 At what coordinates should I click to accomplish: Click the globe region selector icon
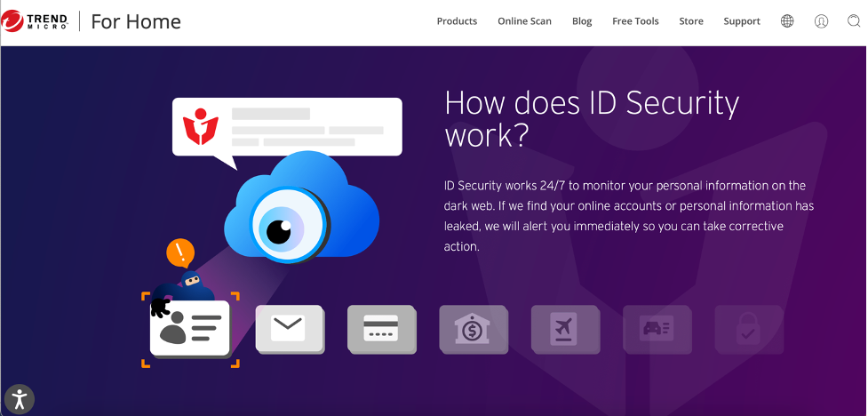coord(787,21)
